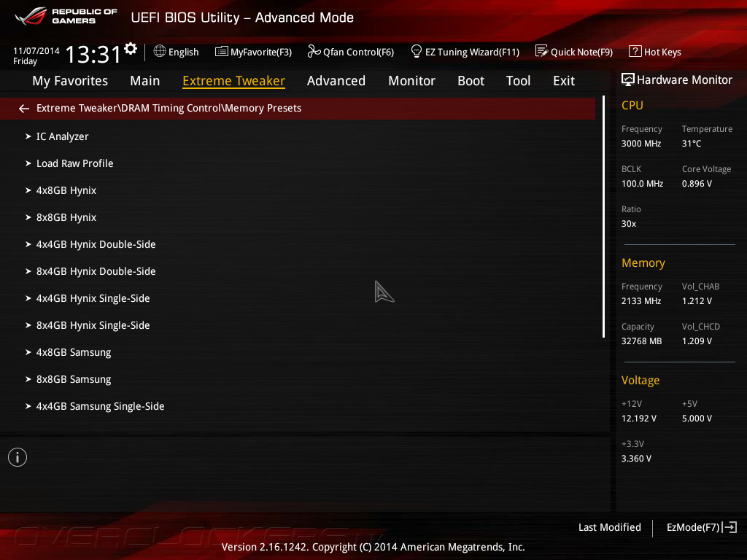The height and width of the screenshot is (560, 747).
Task: Select 8x4GB Hynix Single-Side text
Action: tap(93, 325)
